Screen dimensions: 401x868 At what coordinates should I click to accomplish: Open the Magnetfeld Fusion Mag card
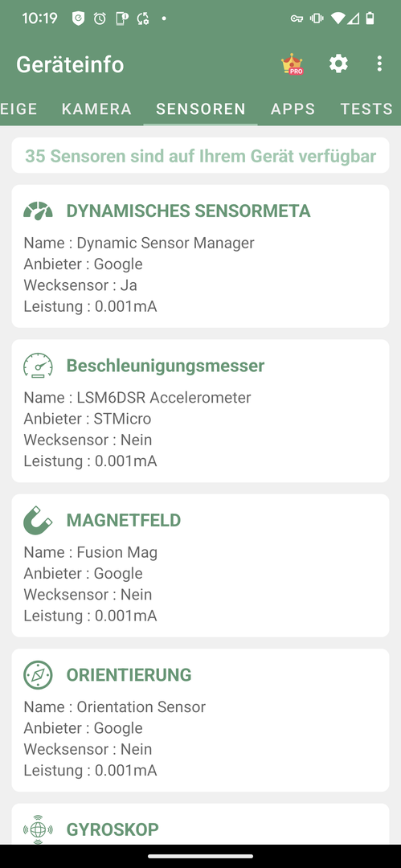201,565
